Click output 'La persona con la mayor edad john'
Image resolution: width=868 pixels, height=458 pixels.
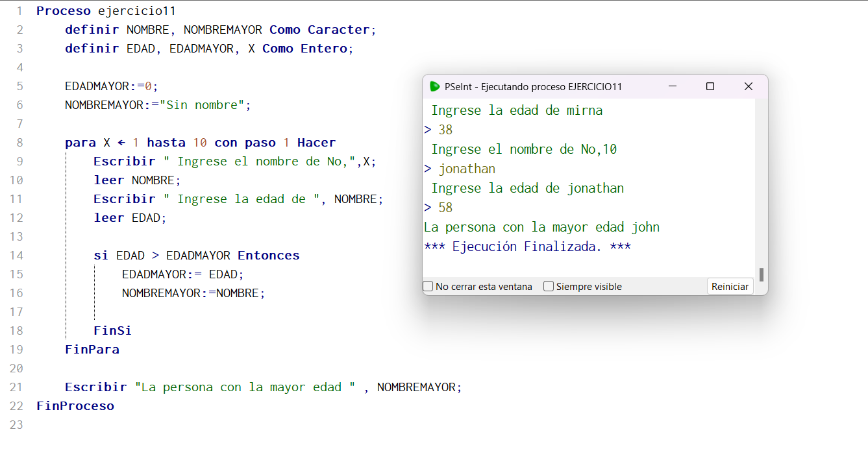(542, 227)
